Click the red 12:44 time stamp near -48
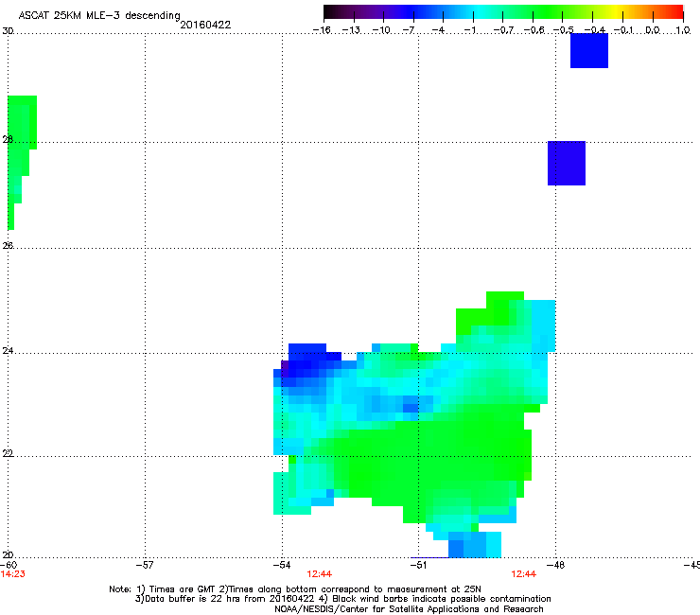The width and height of the screenshot is (700, 615). pyautogui.click(x=524, y=574)
